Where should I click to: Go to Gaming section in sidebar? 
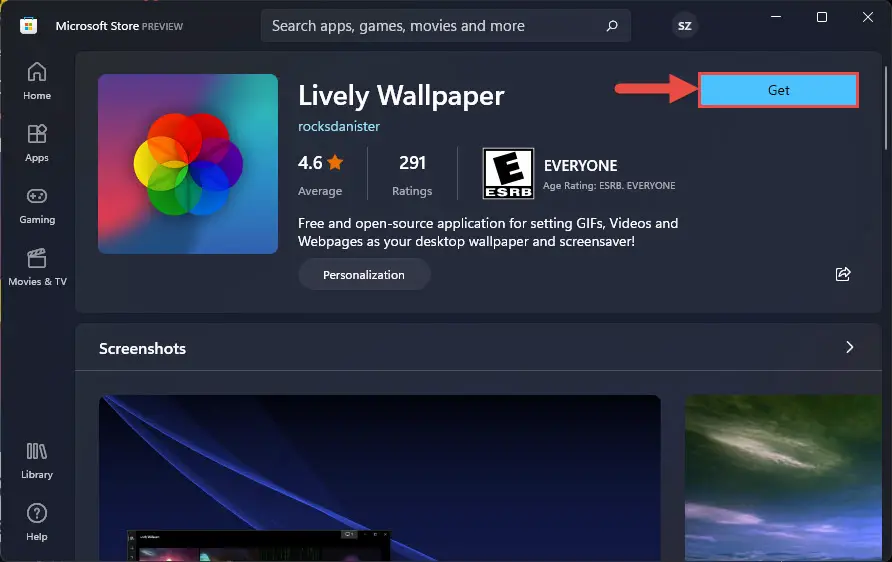pyautogui.click(x=37, y=205)
